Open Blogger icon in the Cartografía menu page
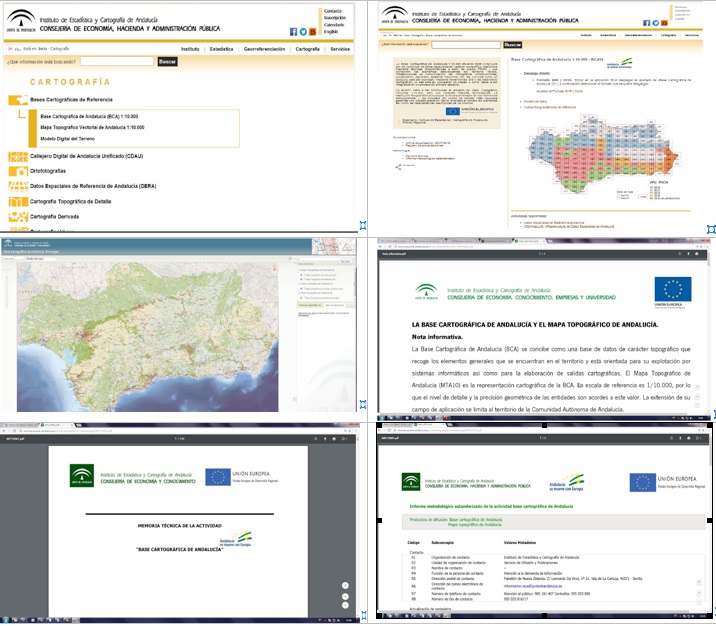 coord(312,32)
